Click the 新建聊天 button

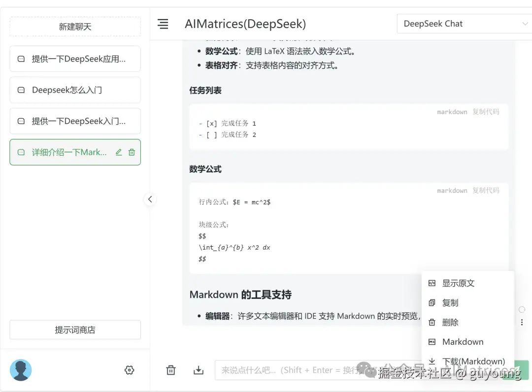[75, 27]
